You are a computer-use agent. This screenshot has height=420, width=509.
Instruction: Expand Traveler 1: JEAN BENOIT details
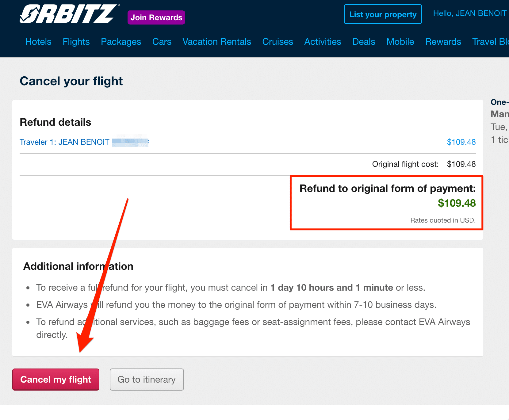(x=64, y=142)
